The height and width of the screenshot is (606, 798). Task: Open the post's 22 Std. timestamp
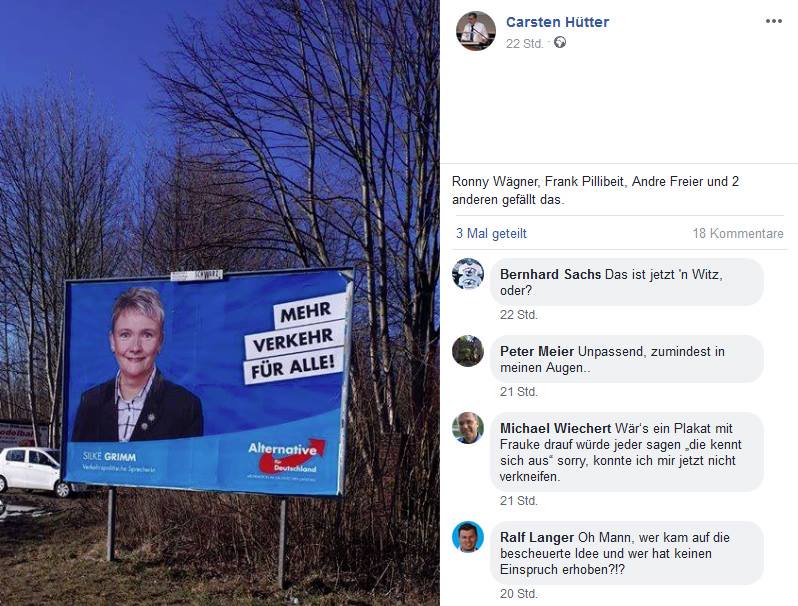coord(524,44)
